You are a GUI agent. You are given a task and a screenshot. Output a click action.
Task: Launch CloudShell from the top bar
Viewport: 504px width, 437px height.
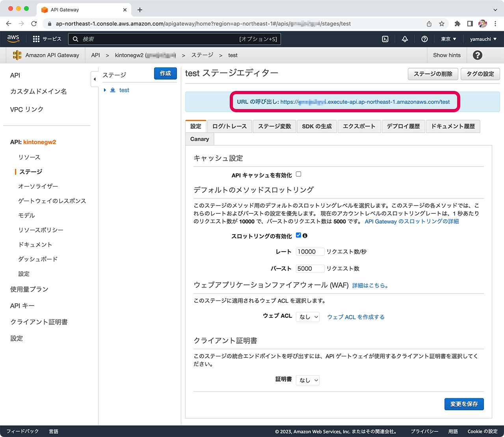point(385,39)
